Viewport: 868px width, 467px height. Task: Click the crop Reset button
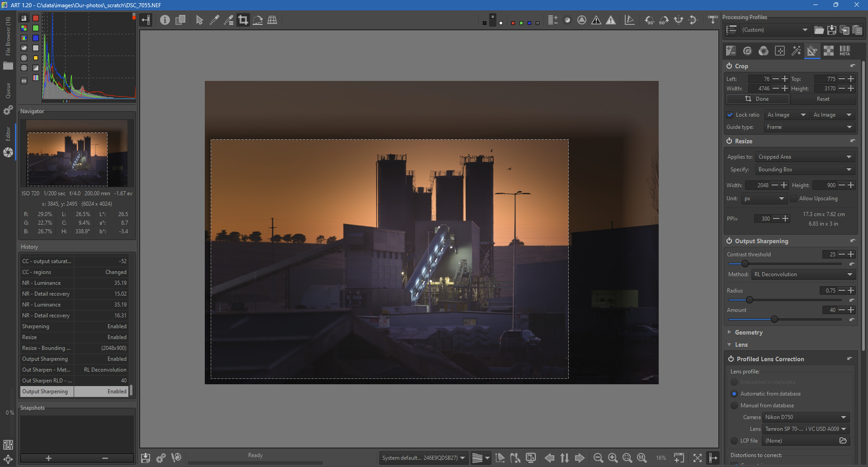[x=823, y=99]
